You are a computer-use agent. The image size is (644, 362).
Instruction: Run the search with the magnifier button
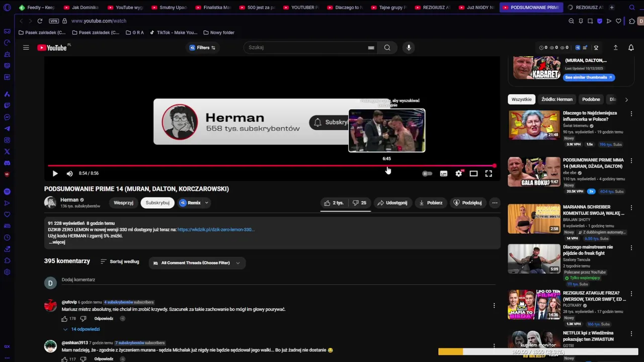(x=387, y=48)
